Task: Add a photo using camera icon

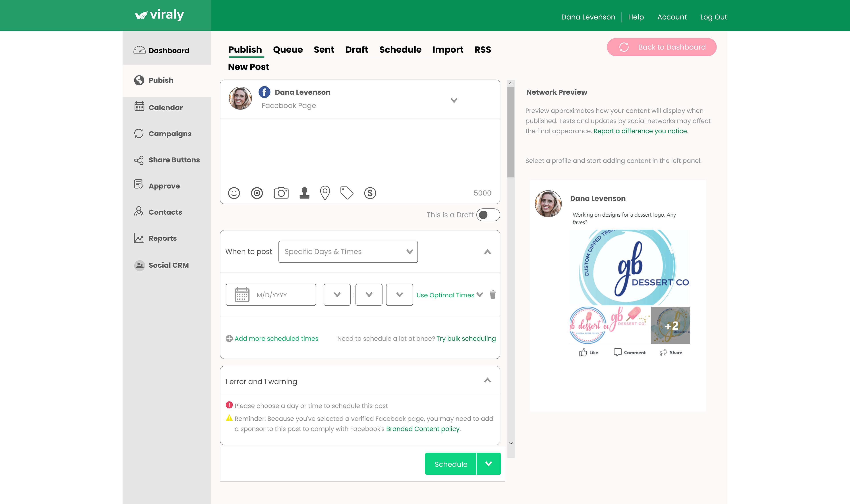Action: click(x=281, y=193)
